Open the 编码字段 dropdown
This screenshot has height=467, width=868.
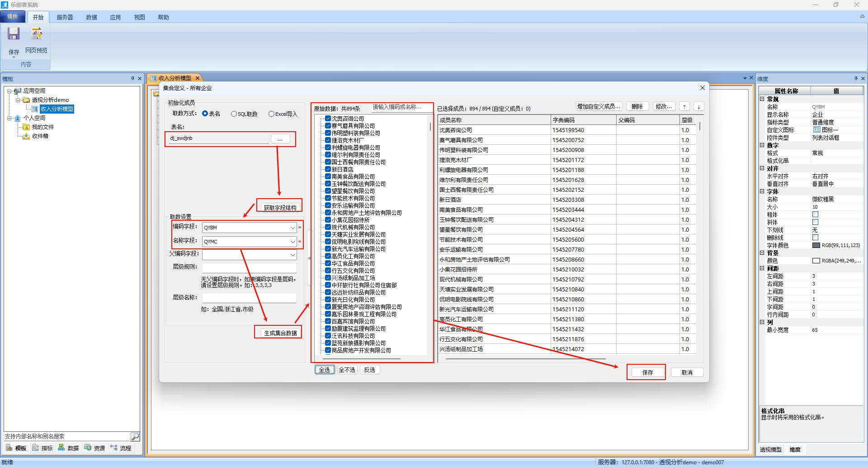(x=292, y=228)
